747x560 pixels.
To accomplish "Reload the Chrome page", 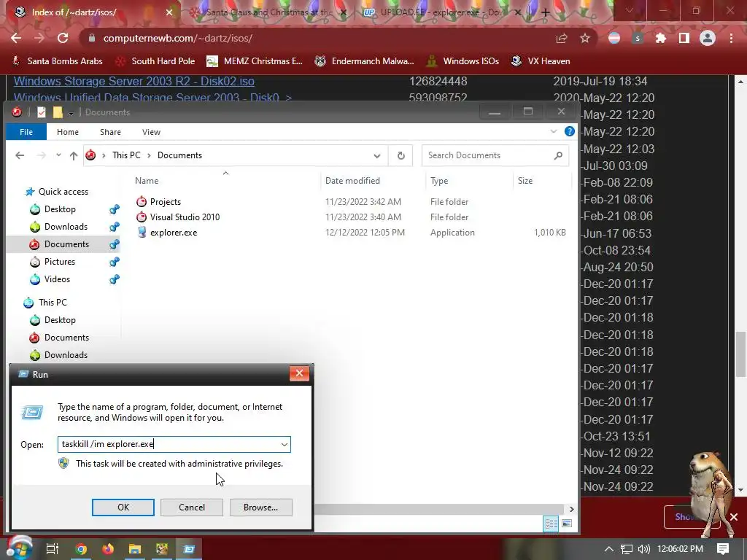I will coord(63,38).
